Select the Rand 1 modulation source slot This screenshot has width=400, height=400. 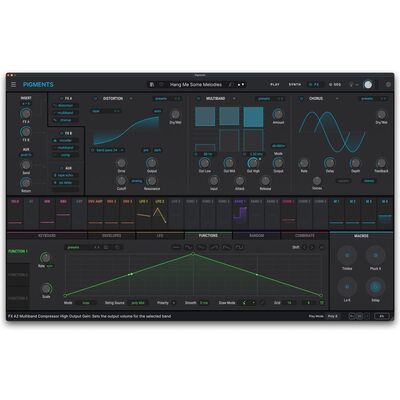240,213
